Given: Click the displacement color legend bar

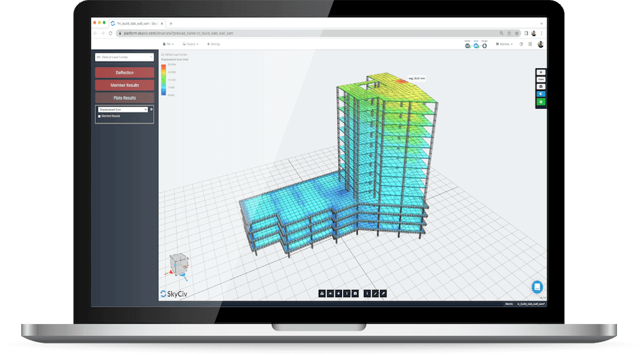Looking at the screenshot, I should pos(163,80).
